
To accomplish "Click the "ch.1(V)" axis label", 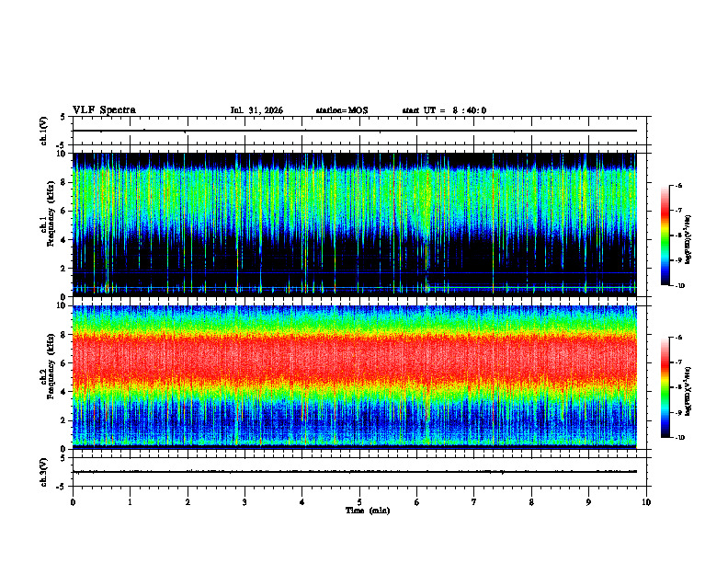I will tap(43, 131).
